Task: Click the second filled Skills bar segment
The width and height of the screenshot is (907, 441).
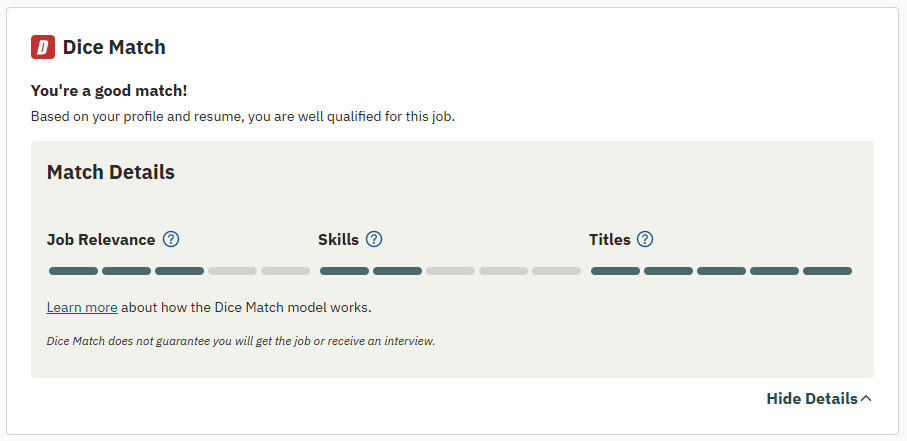Action: 397,271
